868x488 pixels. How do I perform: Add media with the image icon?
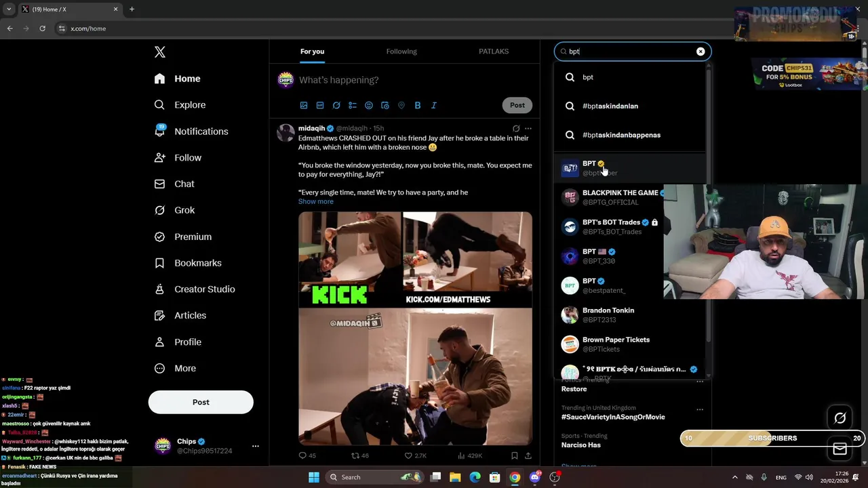point(304,105)
